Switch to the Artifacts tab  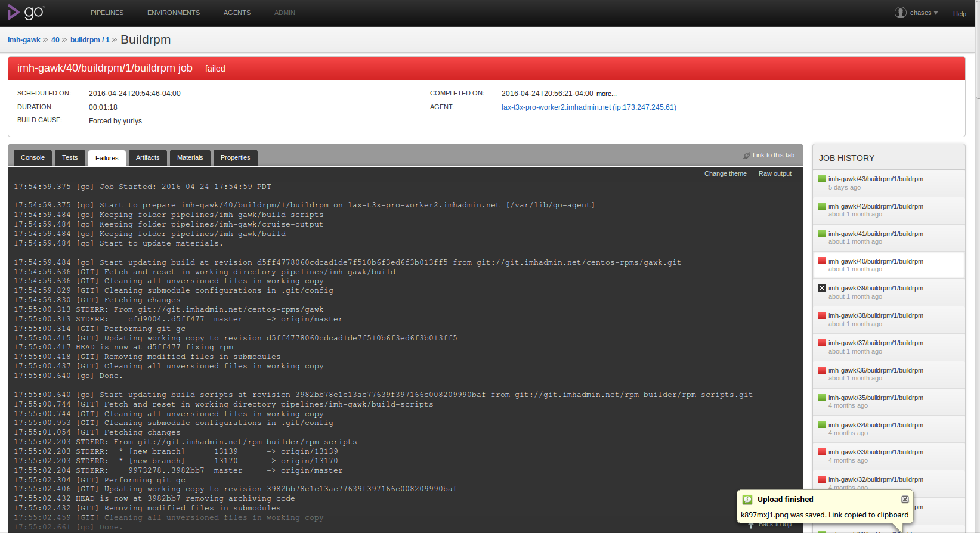click(x=147, y=158)
